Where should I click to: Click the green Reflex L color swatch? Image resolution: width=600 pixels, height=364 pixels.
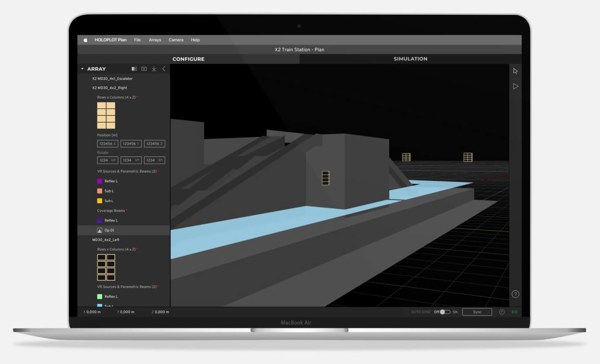coord(100,297)
